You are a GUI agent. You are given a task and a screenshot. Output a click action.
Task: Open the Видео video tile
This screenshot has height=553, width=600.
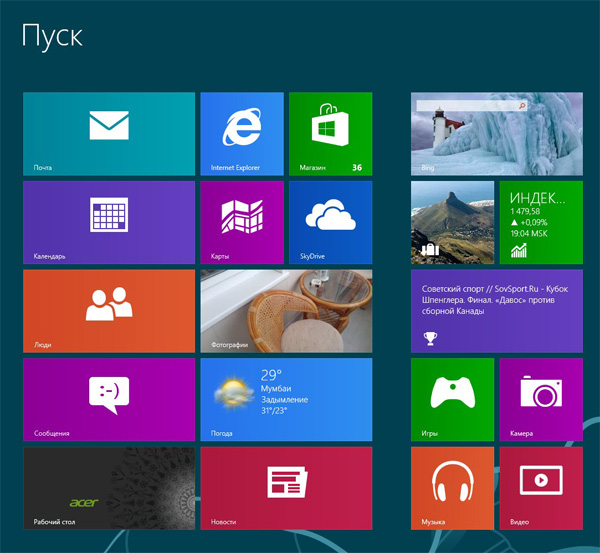tap(540, 488)
